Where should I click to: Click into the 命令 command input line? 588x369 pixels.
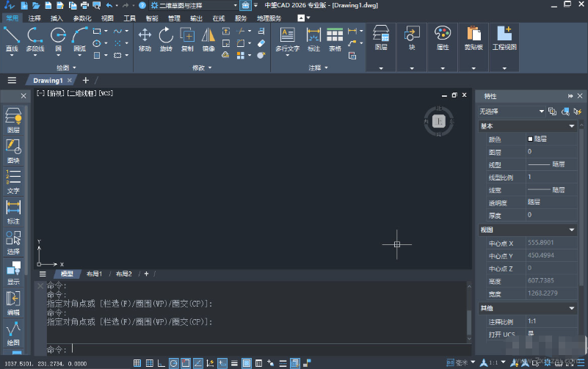[264, 349]
